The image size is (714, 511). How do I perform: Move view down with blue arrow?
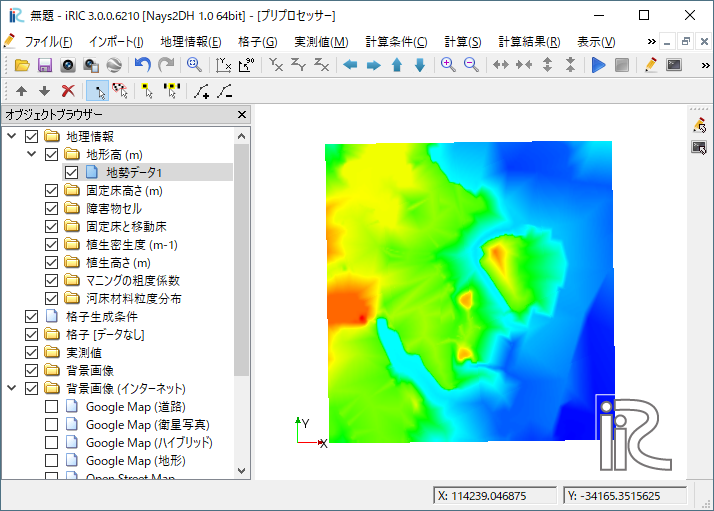tap(420, 65)
